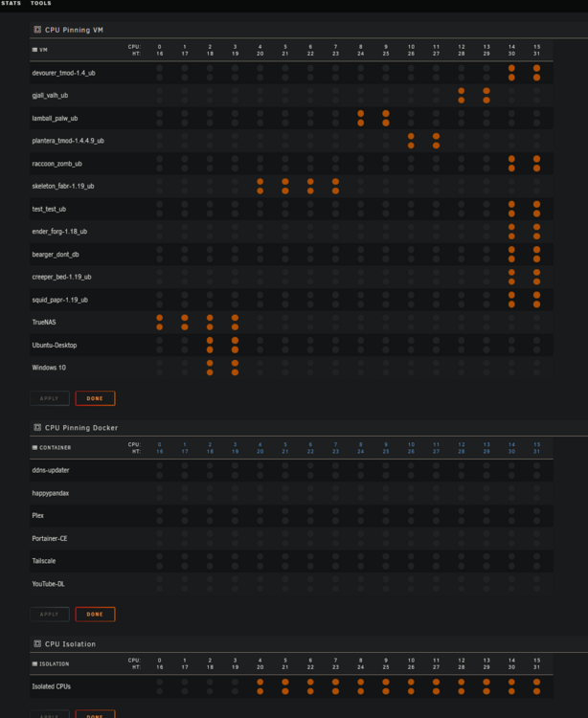The image size is (588, 718).
Task: Unpin CPU 14 from devourer_tmod-1.4_ub
Action: (x=511, y=68)
